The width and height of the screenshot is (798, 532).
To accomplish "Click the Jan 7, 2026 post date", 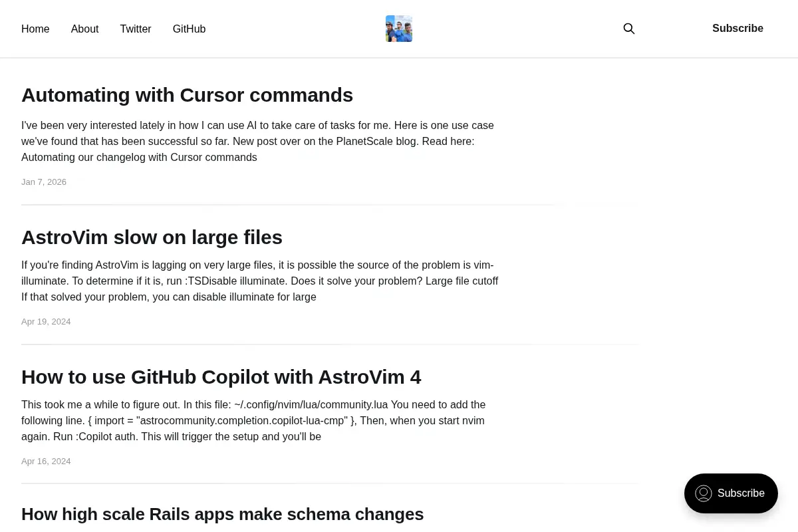I will [x=44, y=182].
